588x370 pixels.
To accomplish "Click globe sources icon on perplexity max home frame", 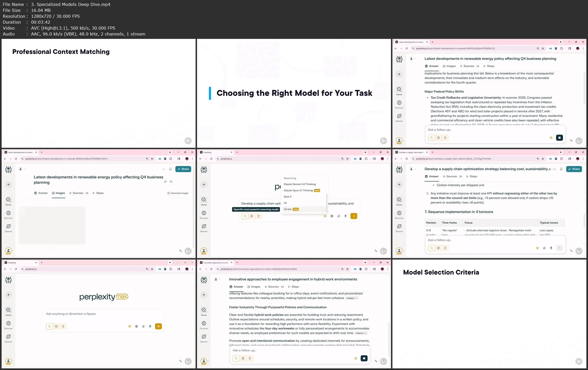I will click(x=137, y=327).
